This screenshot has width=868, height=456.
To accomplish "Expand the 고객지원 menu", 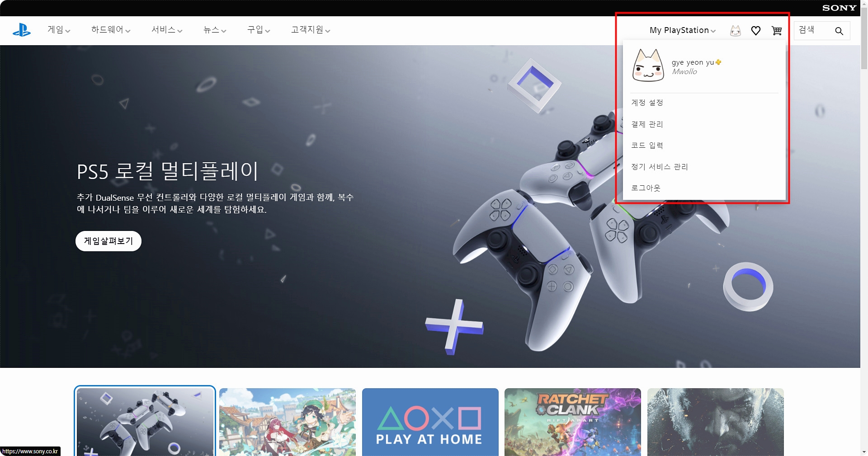I will pos(311,30).
